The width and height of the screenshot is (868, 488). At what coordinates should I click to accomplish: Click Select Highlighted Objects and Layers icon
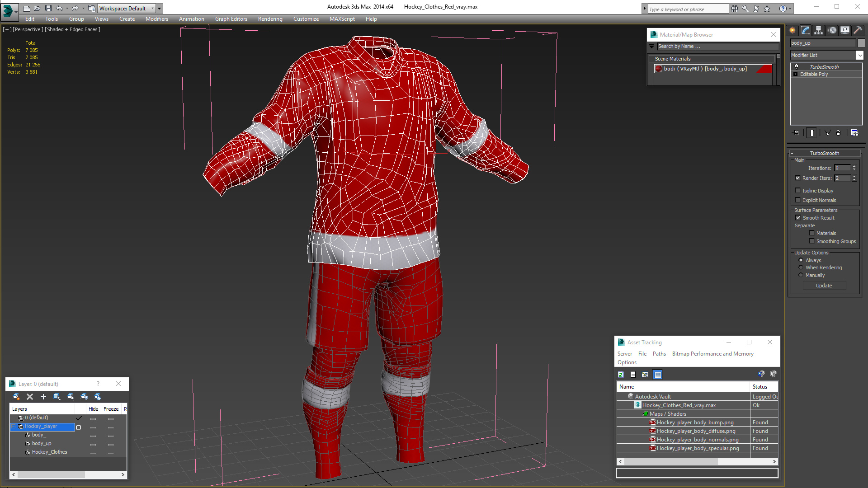tap(57, 397)
